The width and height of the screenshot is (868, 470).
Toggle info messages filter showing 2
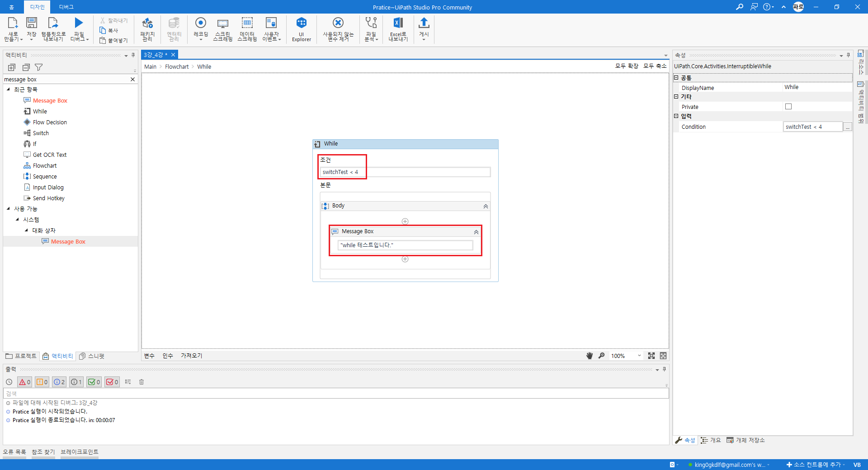pos(59,382)
